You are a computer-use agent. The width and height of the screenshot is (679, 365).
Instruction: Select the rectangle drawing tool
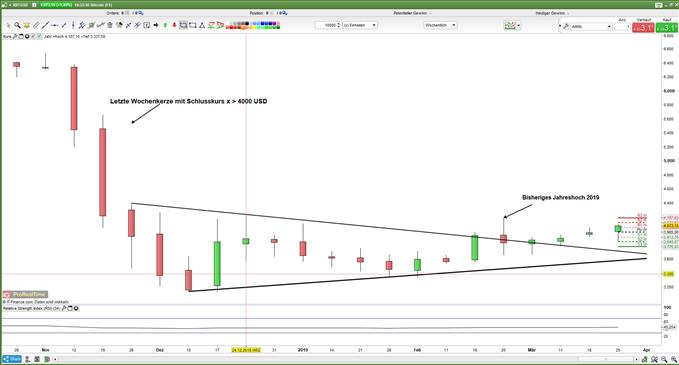coord(193,25)
